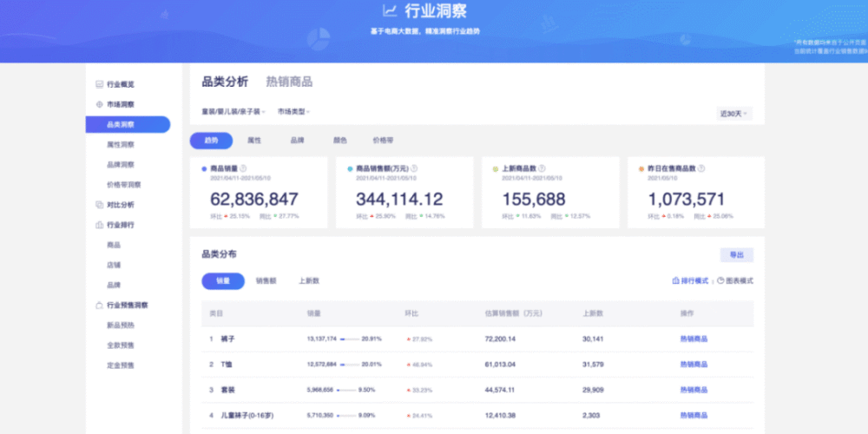The height and width of the screenshot is (434, 868).
Task: Click the 上新商品数 value 155,688
Action: 534,200
